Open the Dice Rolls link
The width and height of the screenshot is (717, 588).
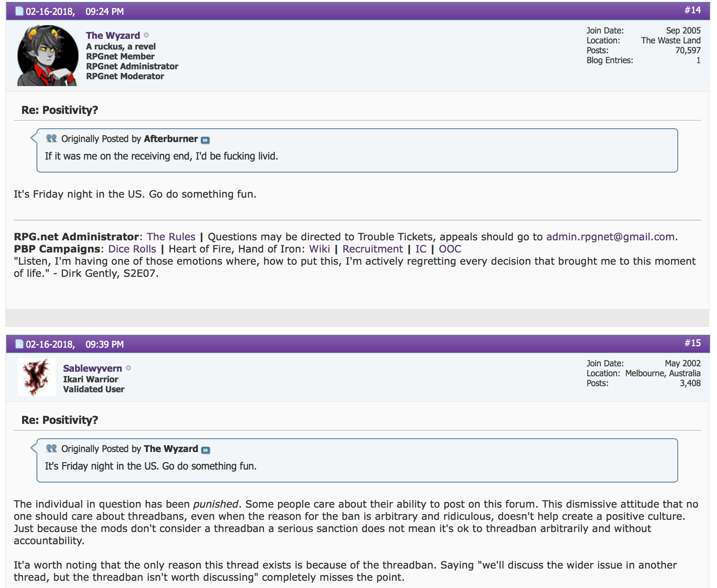click(132, 249)
